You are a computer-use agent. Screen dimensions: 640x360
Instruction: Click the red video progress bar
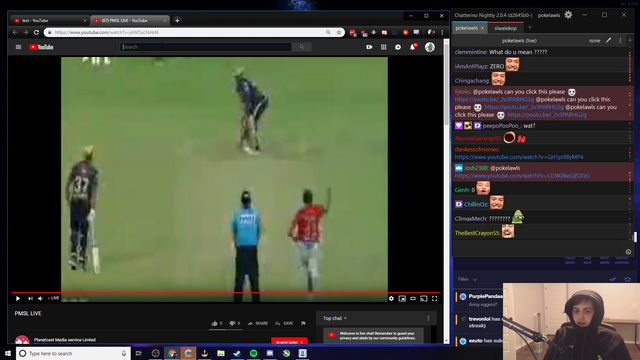(x=227, y=293)
